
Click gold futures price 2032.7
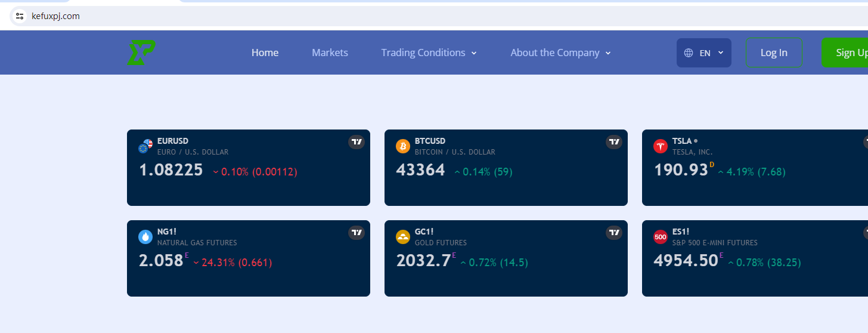click(x=423, y=261)
